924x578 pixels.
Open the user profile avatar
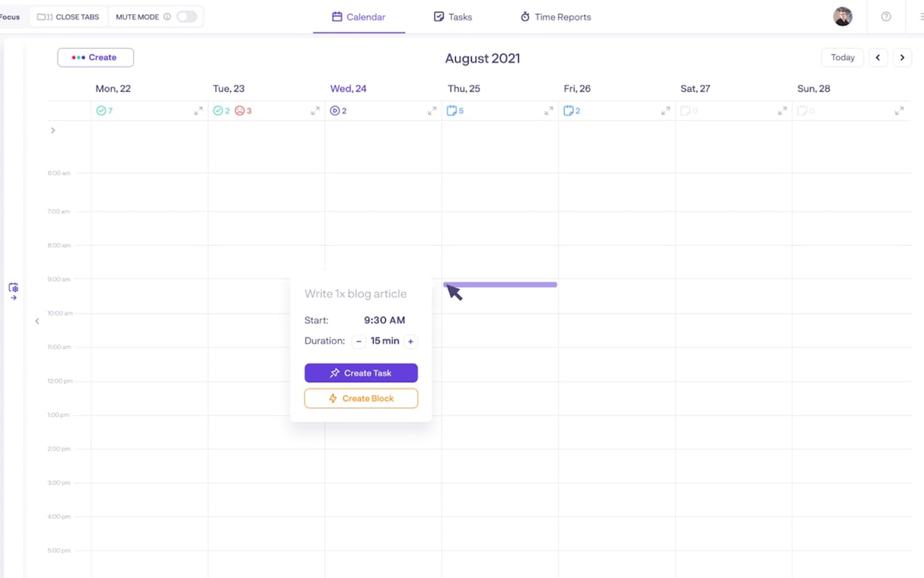(843, 17)
